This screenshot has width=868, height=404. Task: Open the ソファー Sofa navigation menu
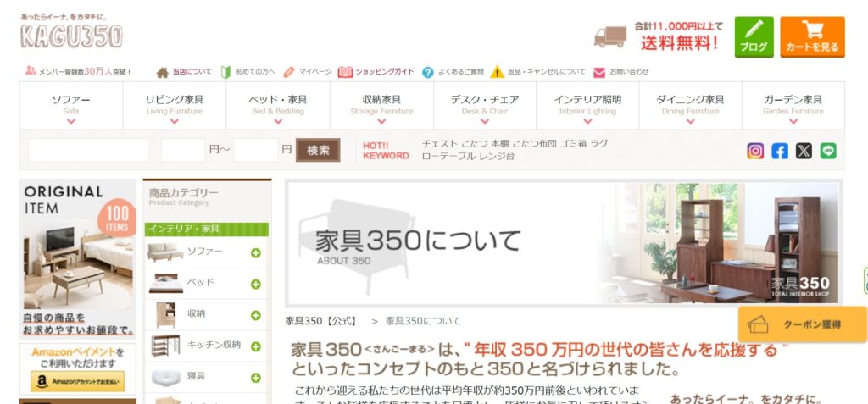[x=71, y=106]
